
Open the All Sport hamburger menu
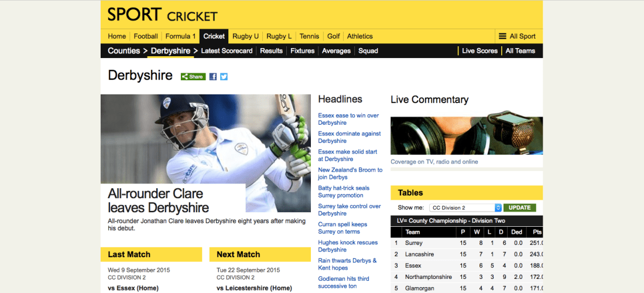[x=517, y=36]
